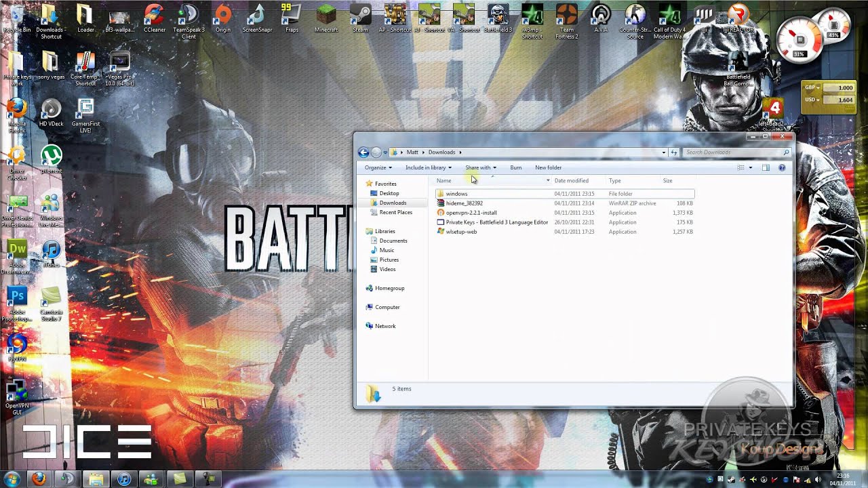Click the Fraps desktop shortcut

(292, 18)
